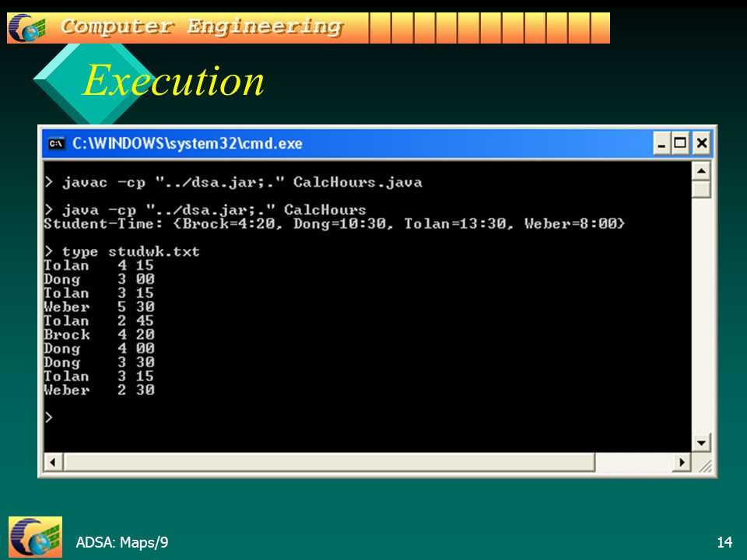747x560 pixels.
Task: Click the globe logo beside ADSA: Maps/9
Action: [35, 537]
